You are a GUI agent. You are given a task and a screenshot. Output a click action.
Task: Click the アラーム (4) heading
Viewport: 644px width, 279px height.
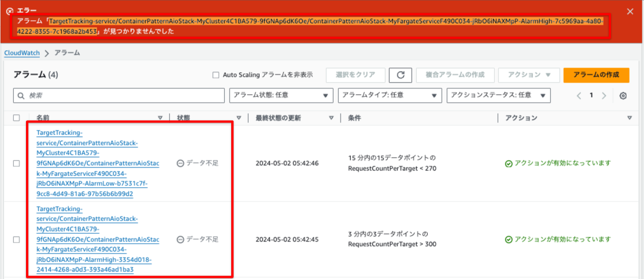(x=36, y=75)
